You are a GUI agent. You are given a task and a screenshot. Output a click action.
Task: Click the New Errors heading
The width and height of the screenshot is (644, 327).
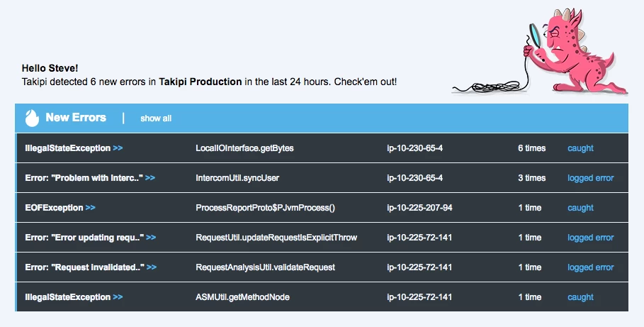(76, 118)
